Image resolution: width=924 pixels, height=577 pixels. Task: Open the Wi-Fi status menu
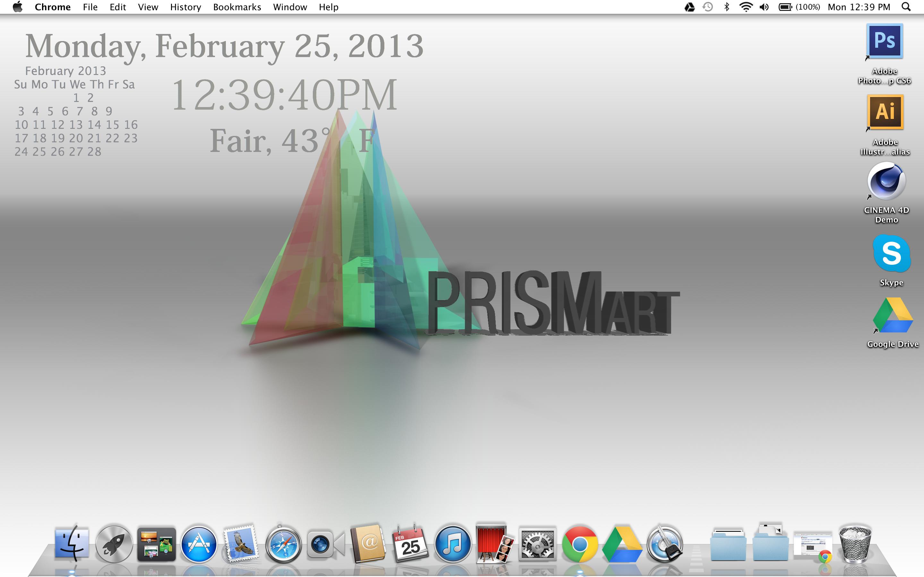pos(746,7)
